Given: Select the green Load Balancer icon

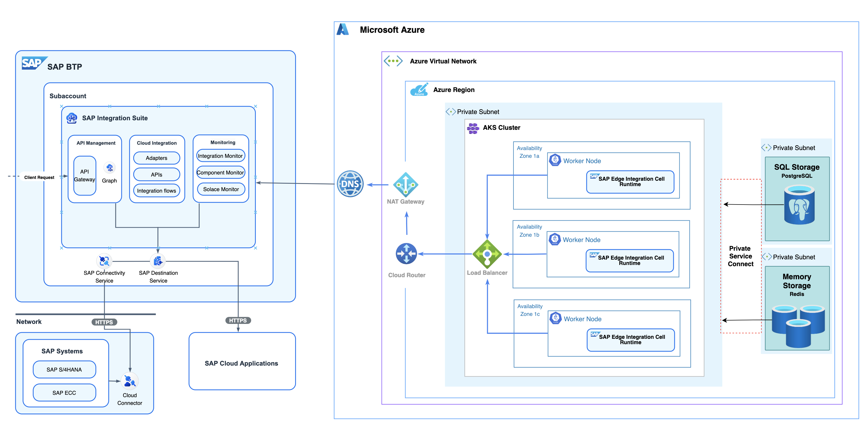Looking at the screenshot, I should [x=487, y=254].
